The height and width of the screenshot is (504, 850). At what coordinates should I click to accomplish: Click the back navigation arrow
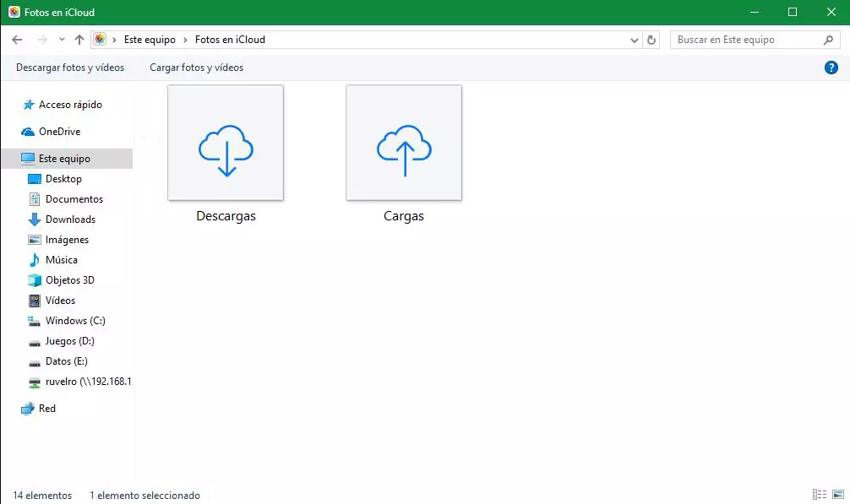pos(17,40)
